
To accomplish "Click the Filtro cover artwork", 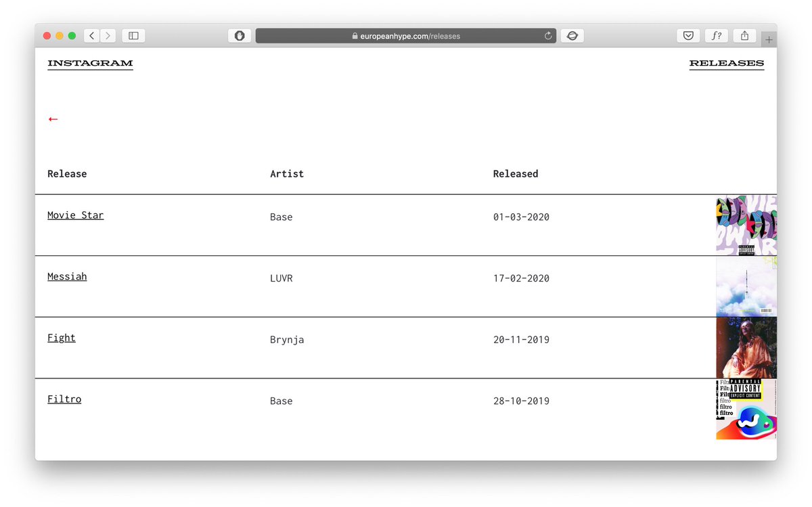I will tap(746, 410).
